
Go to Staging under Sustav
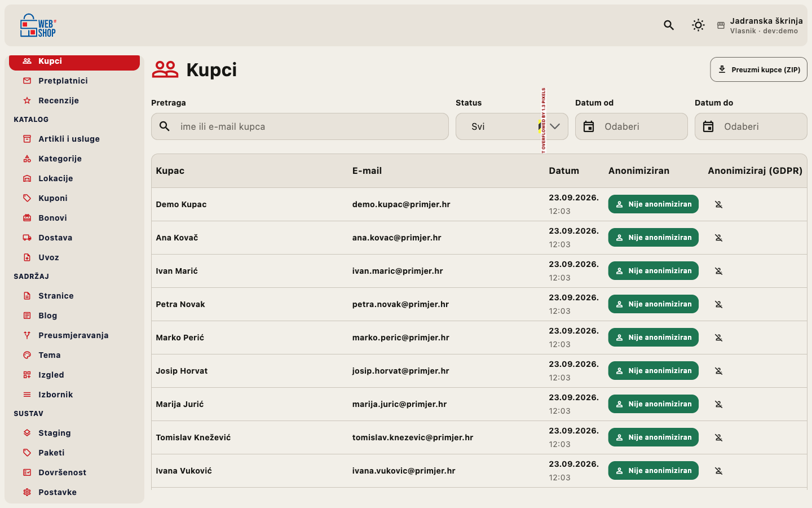point(74,433)
